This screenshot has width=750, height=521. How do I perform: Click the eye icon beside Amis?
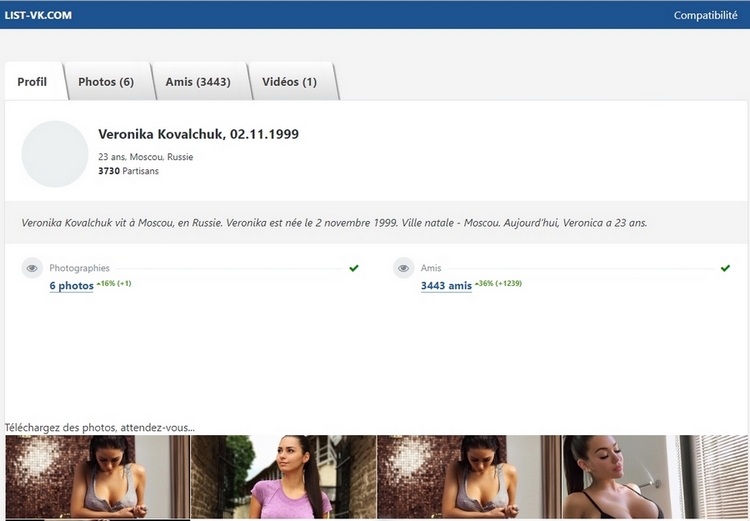coord(404,269)
